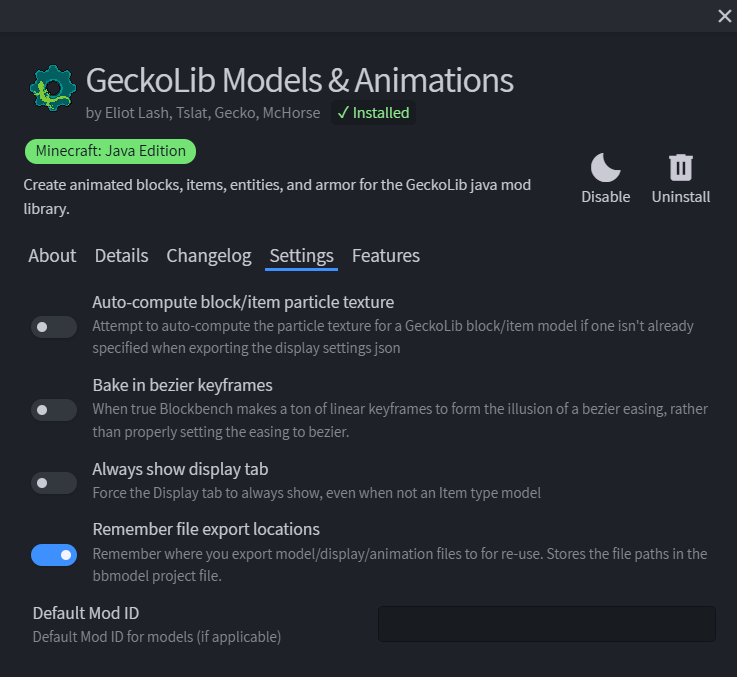Enable the Bake in bezier keyframes switch
737x677 pixels.
point(54,410)
